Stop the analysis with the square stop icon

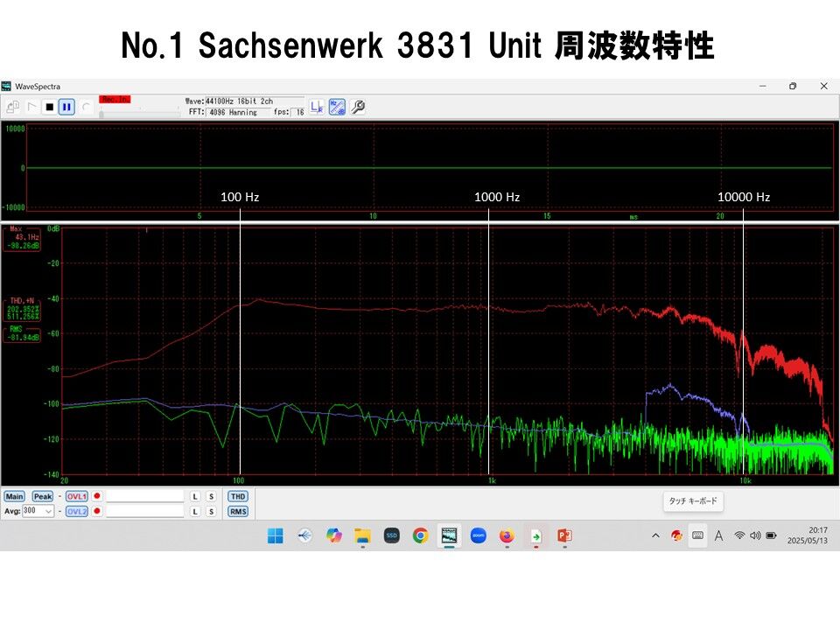(x=51, y=106)
